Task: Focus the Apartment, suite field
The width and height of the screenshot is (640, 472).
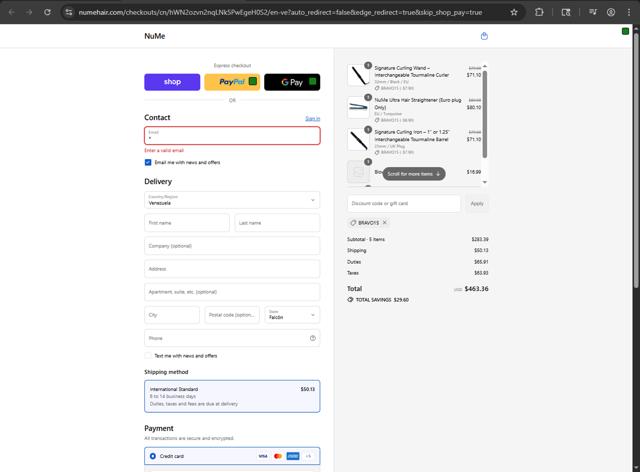Action: 232,292
